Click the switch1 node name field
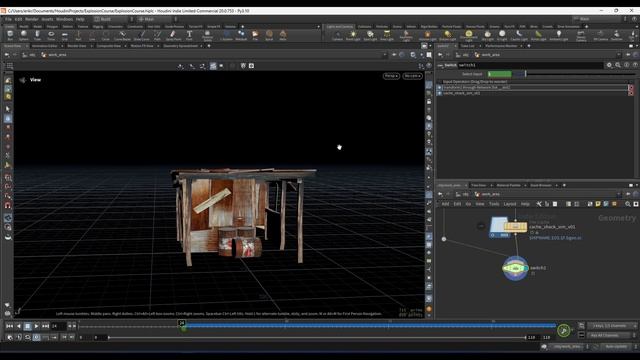This screenshot has width=640, height=360. 530,65
